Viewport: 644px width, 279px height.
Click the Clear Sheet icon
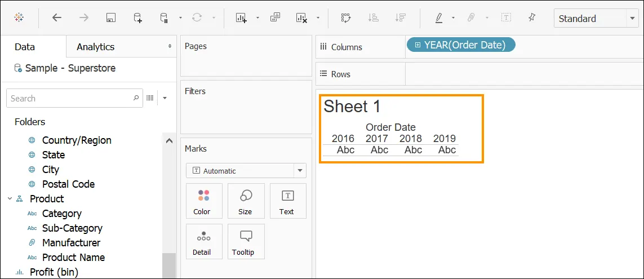pyautogui.click(x=301, y=17)
